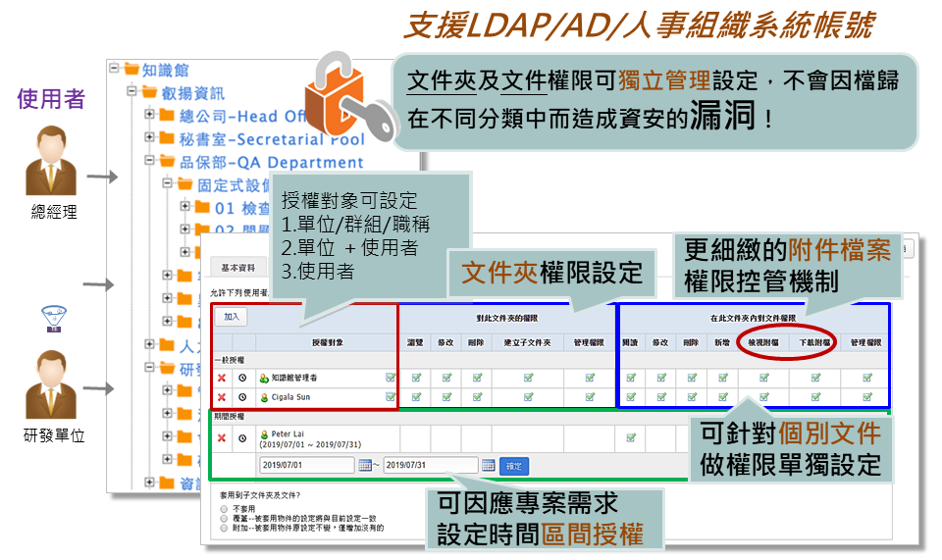Click the blue 確定 button

513,466
